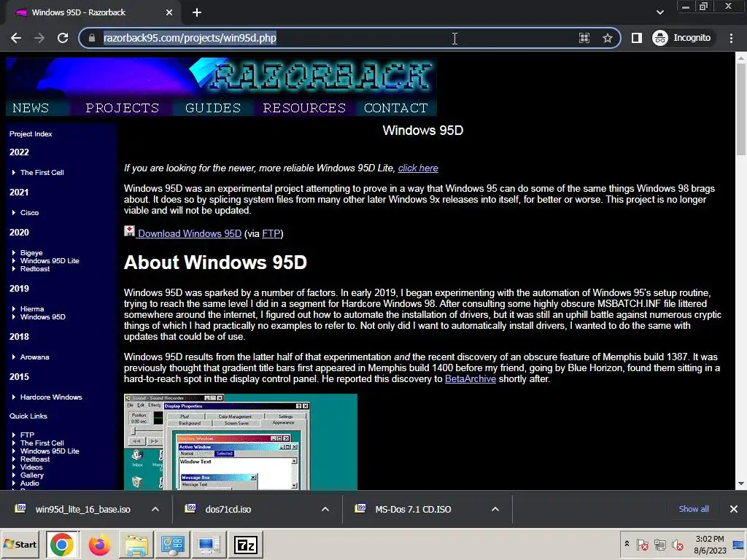This screenshot has width=747, height=560.
Task: Open Windows 95D Lite quick link
Action: point(50,451)
